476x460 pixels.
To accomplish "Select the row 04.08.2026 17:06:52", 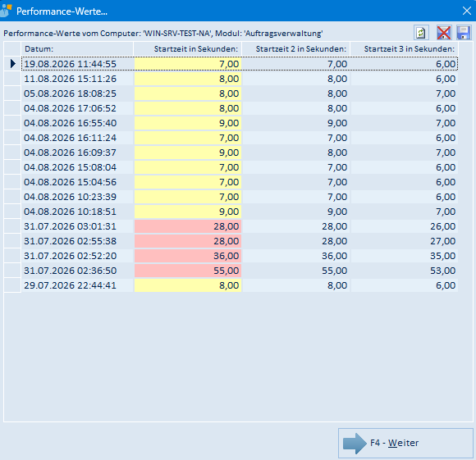I will 240,108.
